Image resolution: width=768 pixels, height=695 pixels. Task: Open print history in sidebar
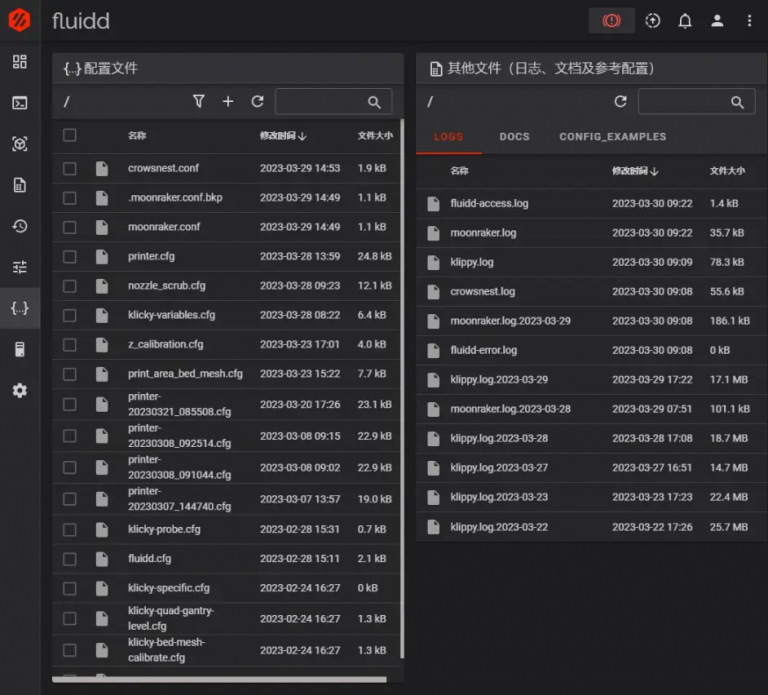point(20,226)
